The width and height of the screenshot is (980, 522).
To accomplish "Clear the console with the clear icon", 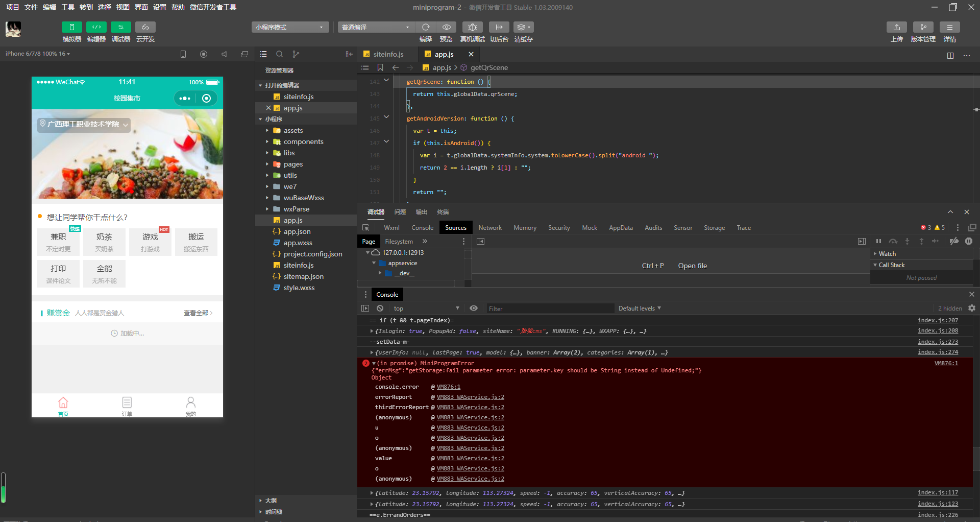I will (380, 308).
